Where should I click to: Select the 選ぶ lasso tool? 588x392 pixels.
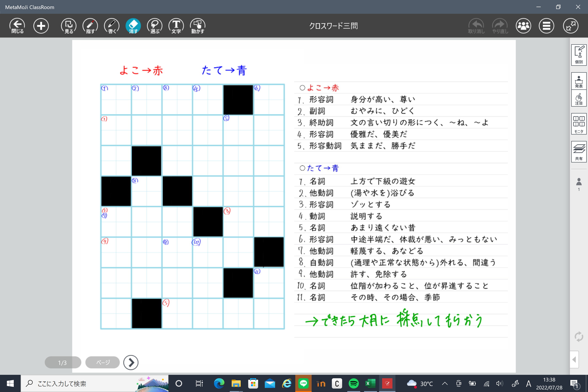(x=155, y=26)
